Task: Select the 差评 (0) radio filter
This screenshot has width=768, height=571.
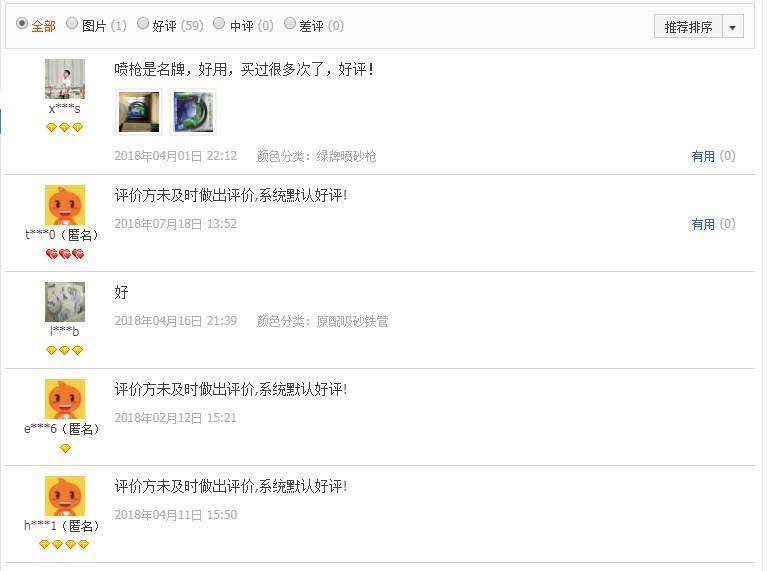Action: coord(290,24)
